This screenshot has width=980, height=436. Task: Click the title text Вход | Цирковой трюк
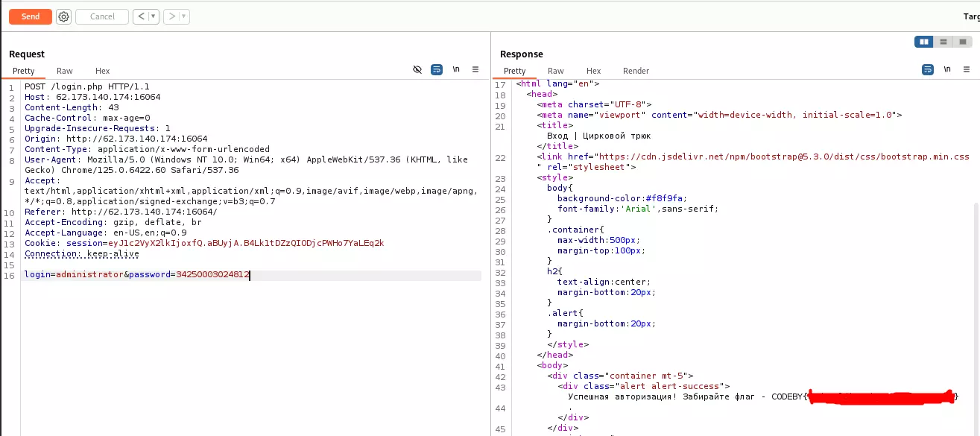(x=598, y=136)
